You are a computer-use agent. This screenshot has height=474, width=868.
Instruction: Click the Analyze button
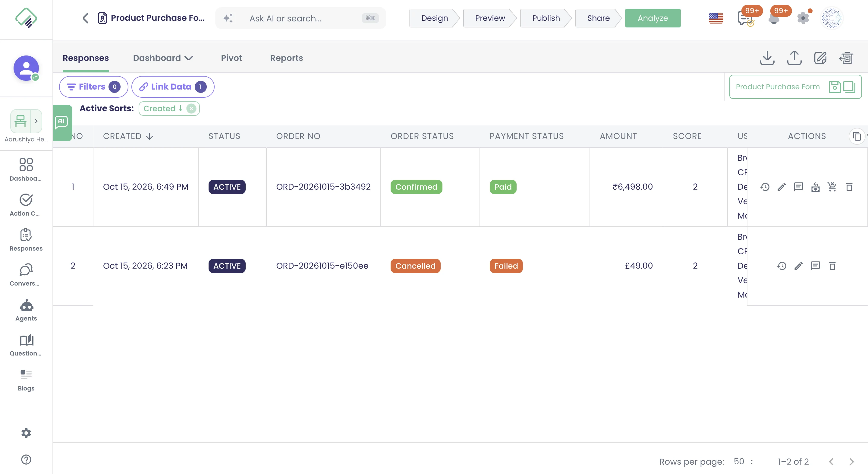tap(653, 18)
